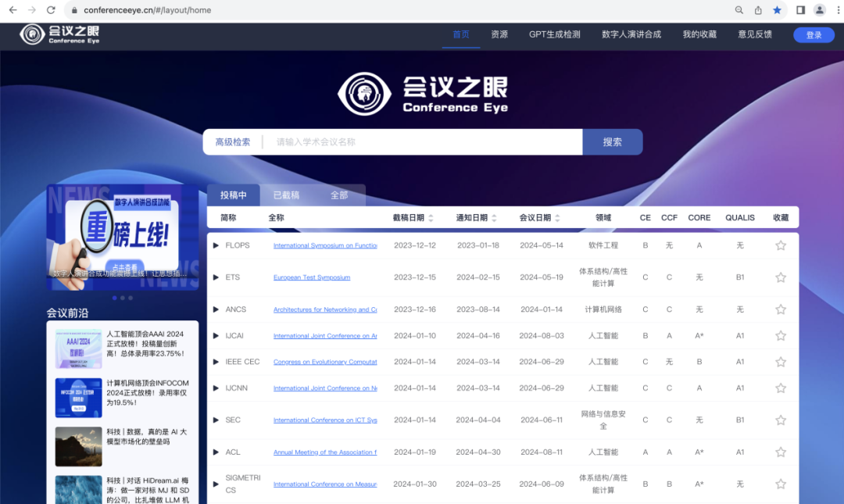
Task: Click the browser reload page icon
Action: pyautogui.click(x=51, y=10)
